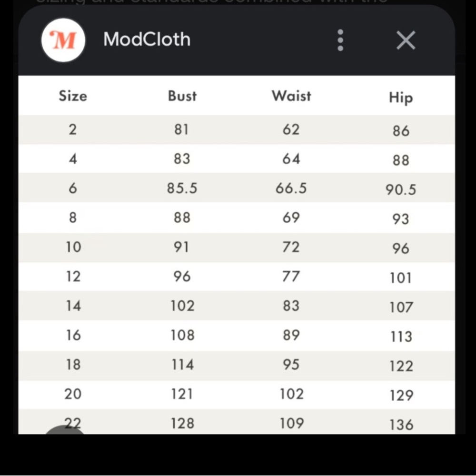Click hip value 122 for size 18
Screen dimensions: 476x476
pos(401,366)
